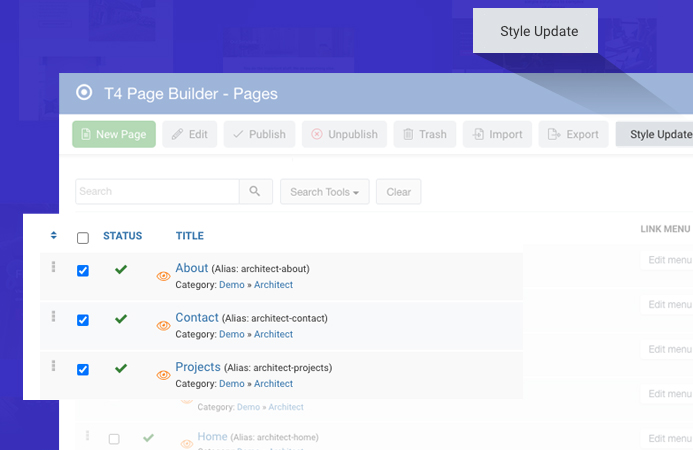Preview the Contact page via eye icon
693x450 pixels.
(164, 326)
